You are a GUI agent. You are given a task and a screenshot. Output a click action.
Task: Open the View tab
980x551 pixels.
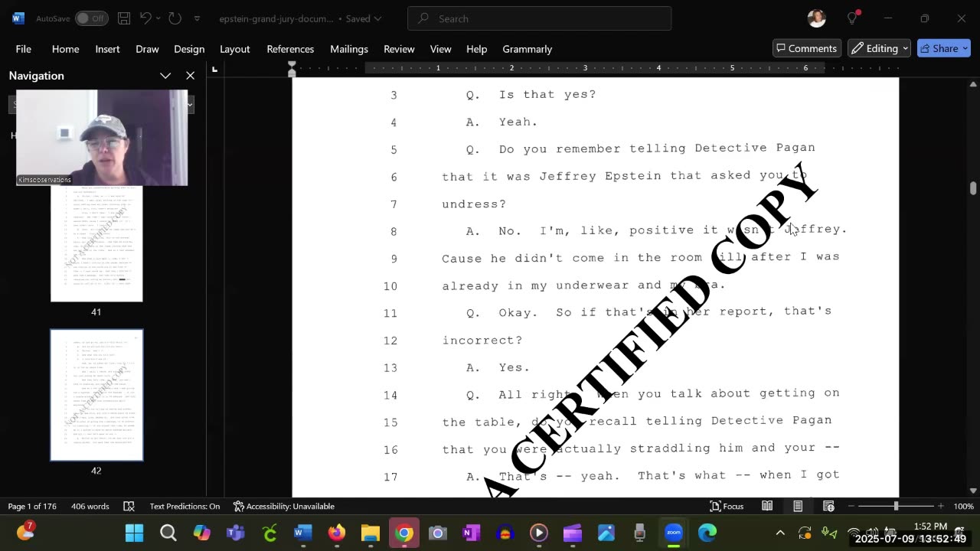pos(440,48)
